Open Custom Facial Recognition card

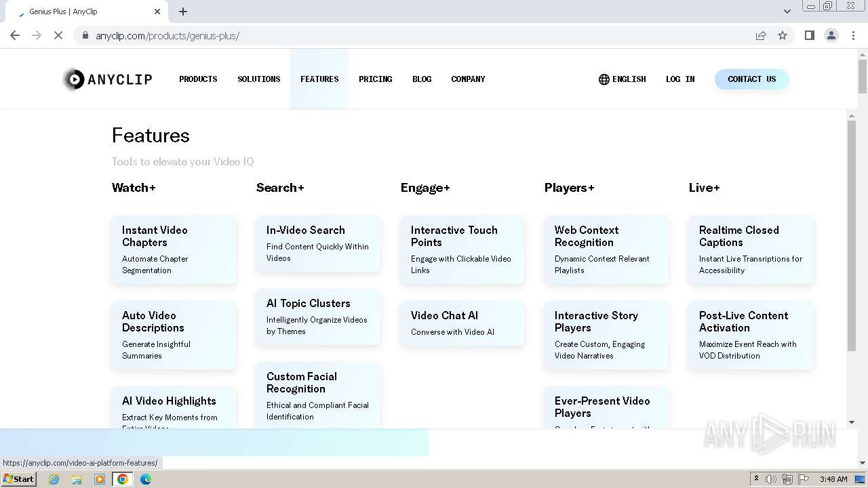pyautogui.click(x=318, y=396)
